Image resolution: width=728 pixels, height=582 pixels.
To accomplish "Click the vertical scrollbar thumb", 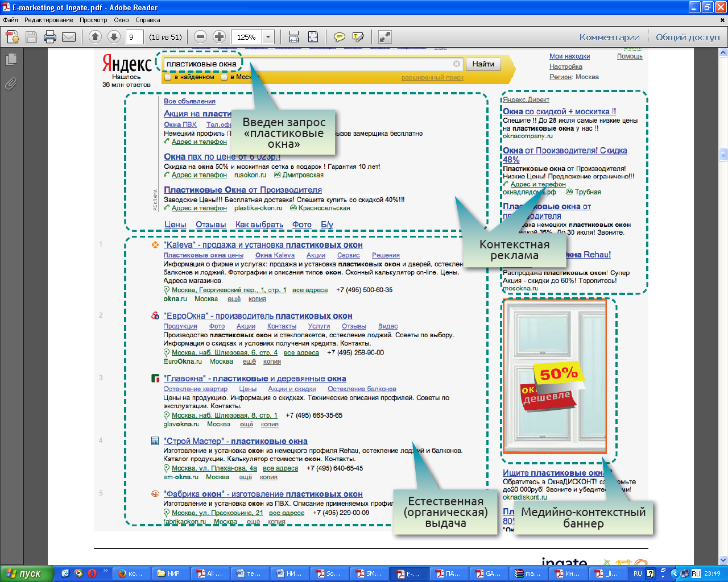I will 723,155.
